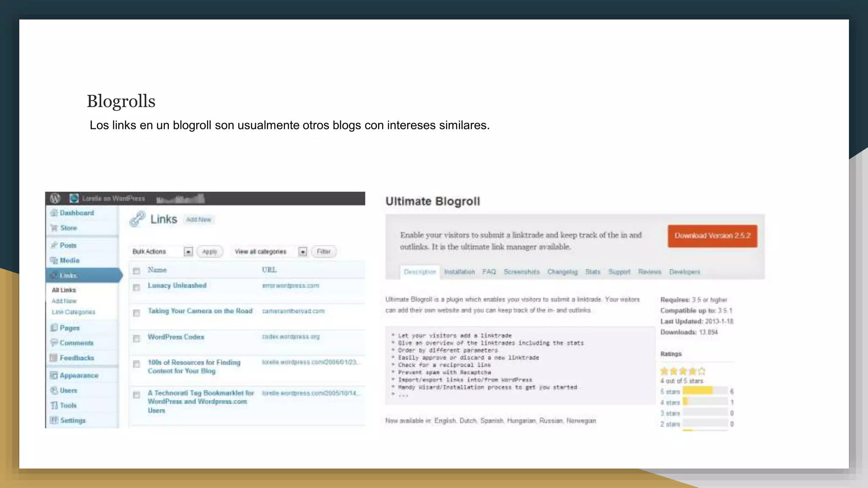Open the Settings menu item
868x488 pixels.
73,420
